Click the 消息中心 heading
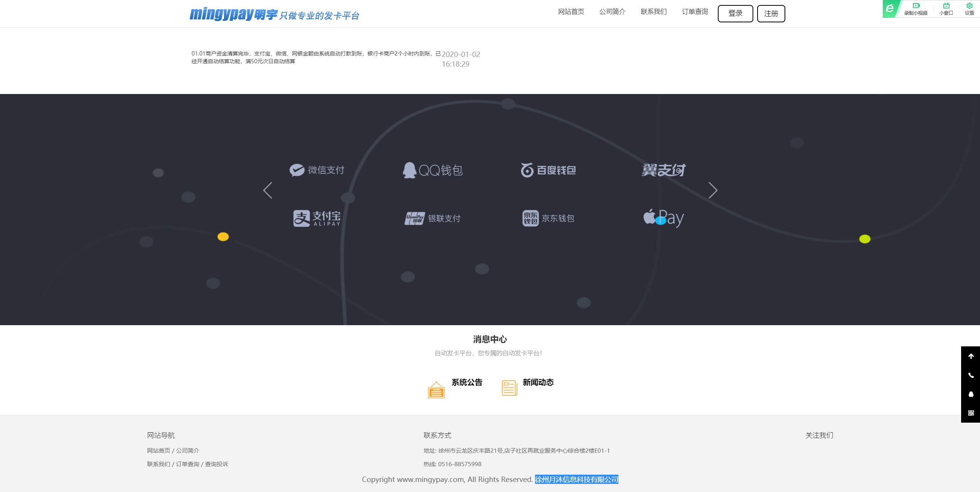Image resolution: width=980 pixels, height=492 pixels. point(490,339)
